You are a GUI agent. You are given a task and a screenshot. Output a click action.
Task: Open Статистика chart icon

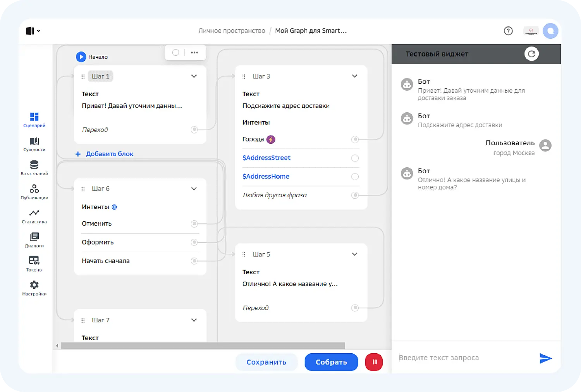click(34, 213)
